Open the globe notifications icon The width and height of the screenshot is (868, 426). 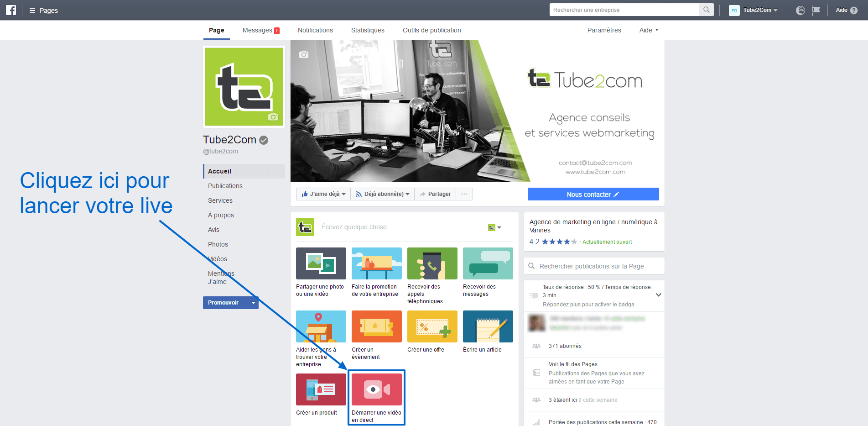800,10
